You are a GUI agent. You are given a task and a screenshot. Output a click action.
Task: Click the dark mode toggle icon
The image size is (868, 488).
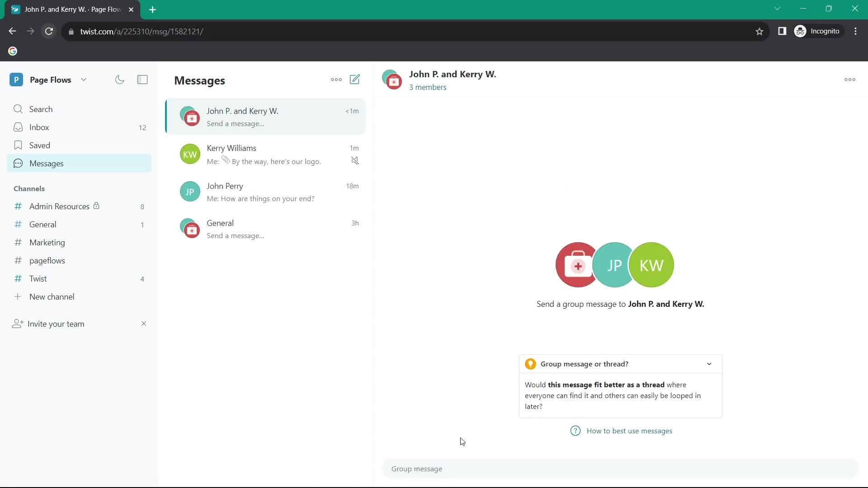tap(120, 79)
